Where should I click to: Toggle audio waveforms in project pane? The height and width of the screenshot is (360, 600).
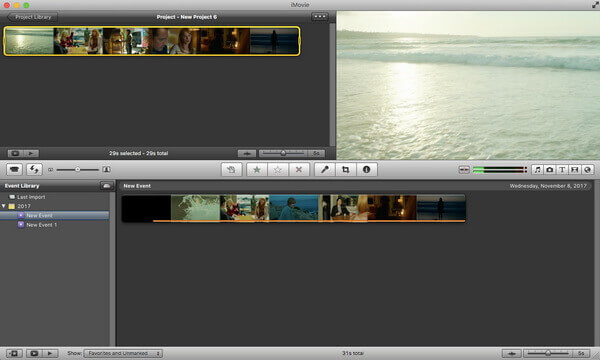coord(247,153)
